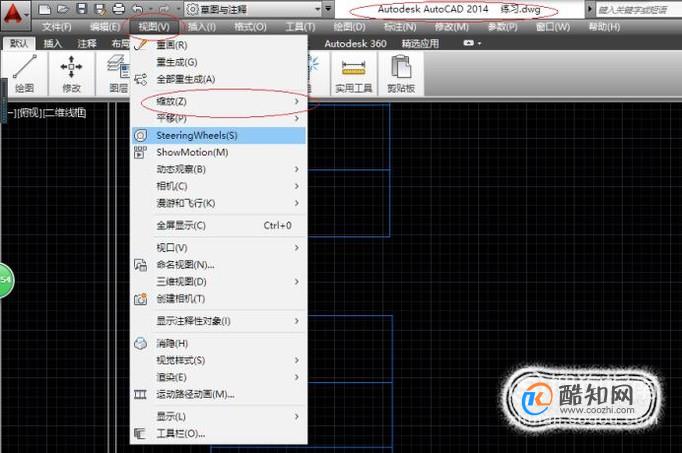Open the 窗口(W) menu
This screenshot has width=682, height=453.
553,27
